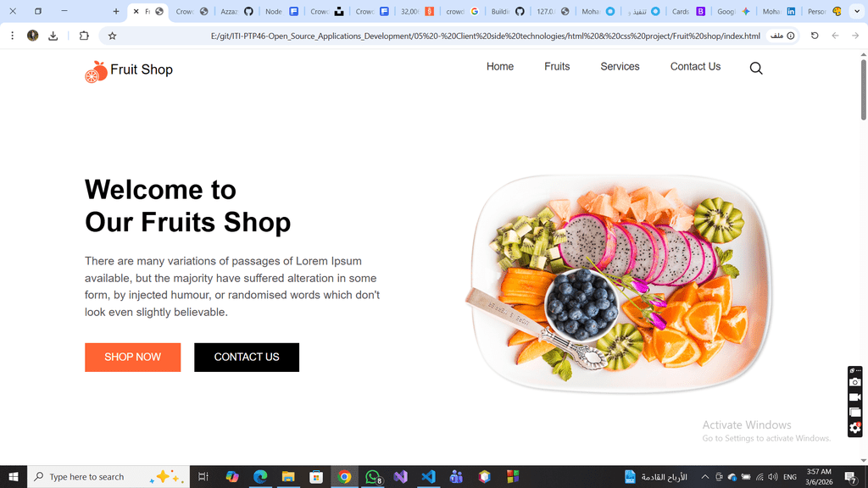868x488 pixels.
Task: Open the browser extensions puzzle icon
Action: point(84,36)
